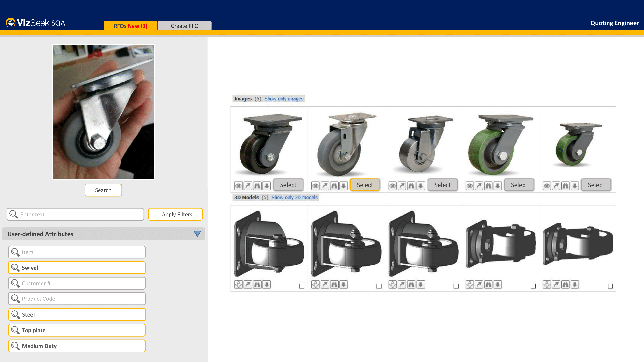Screen dimensions: 644x362
Task: Click 3D rotate icon under first 3D model
Action: pyautogui.click(x=239, y=284)
